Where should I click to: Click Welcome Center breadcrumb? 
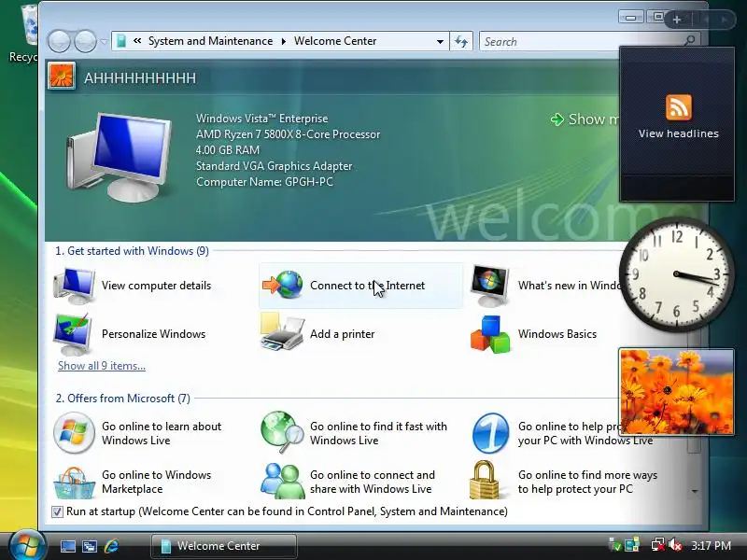[x=335, y=41]
